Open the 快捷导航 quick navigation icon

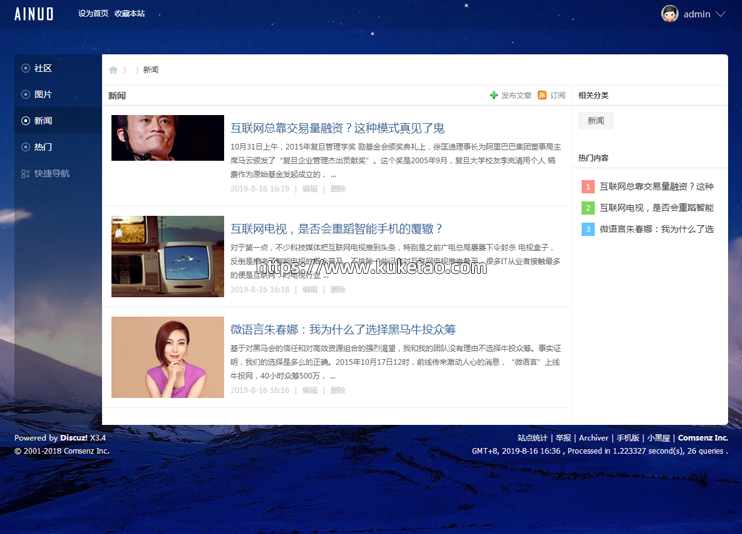(25, 173)
